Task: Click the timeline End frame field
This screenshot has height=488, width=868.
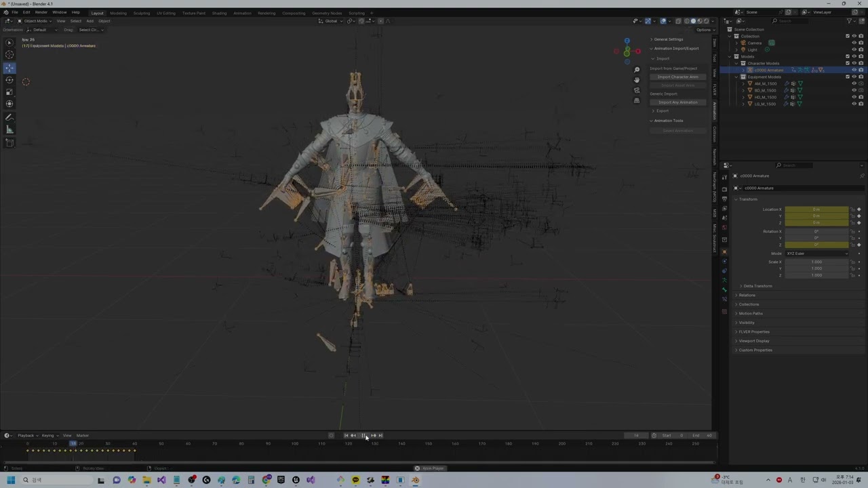Action: pos(702,435)
